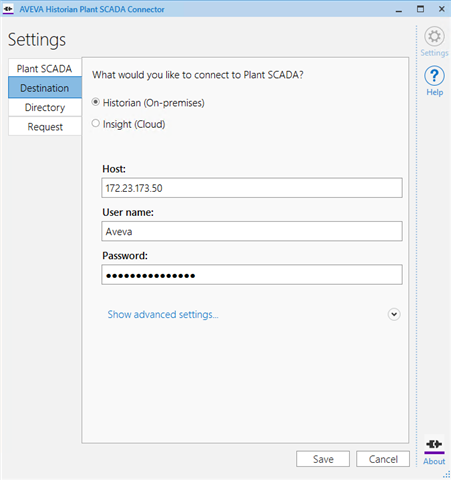Focus the User name input field
This screenshot has height=480, width=451.
pyautogui.click(x=252, y=231)
